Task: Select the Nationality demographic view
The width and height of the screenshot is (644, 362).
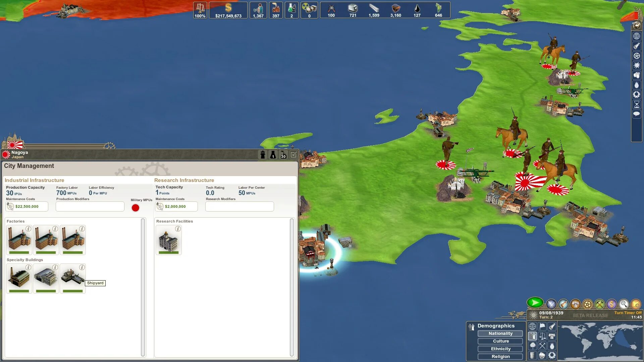Action: click(500, 334)
